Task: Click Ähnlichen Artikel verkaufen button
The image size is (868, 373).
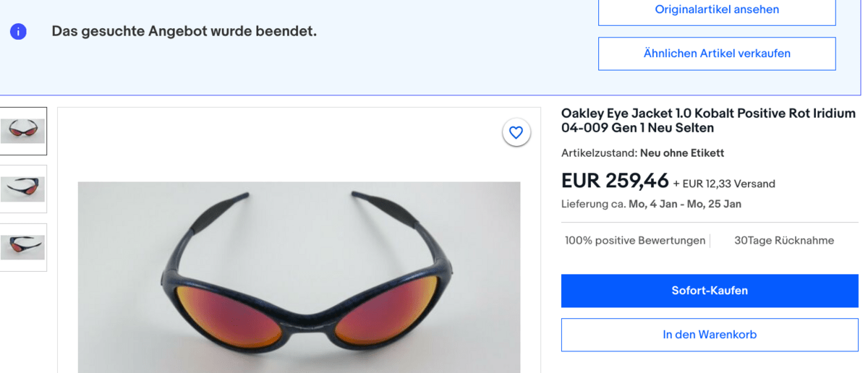Action: (x=716, y=53)
